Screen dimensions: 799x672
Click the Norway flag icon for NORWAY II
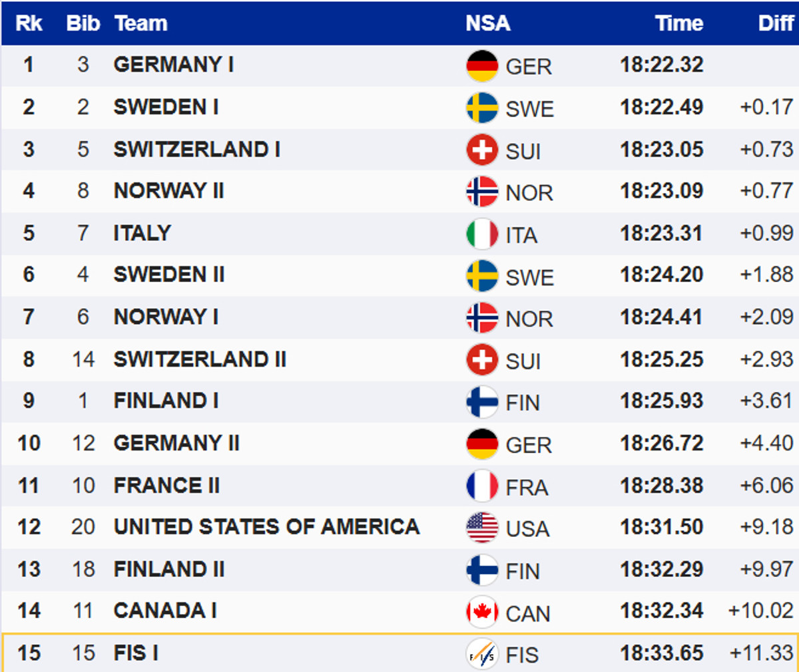coord(482,192)
